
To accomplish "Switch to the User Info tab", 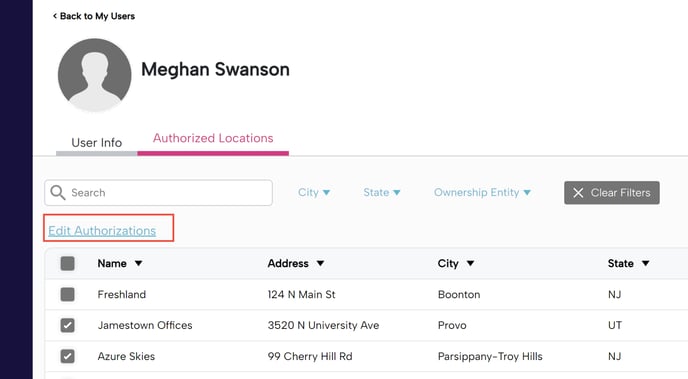I will [x=97, y=143].
